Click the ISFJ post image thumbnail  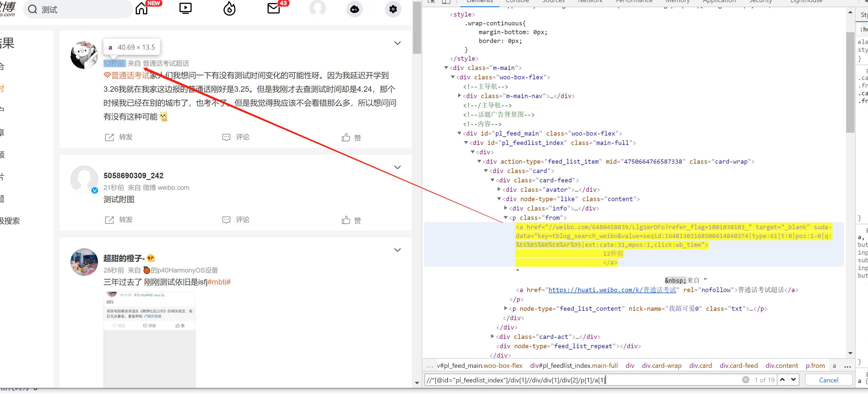tap(149, 337)
